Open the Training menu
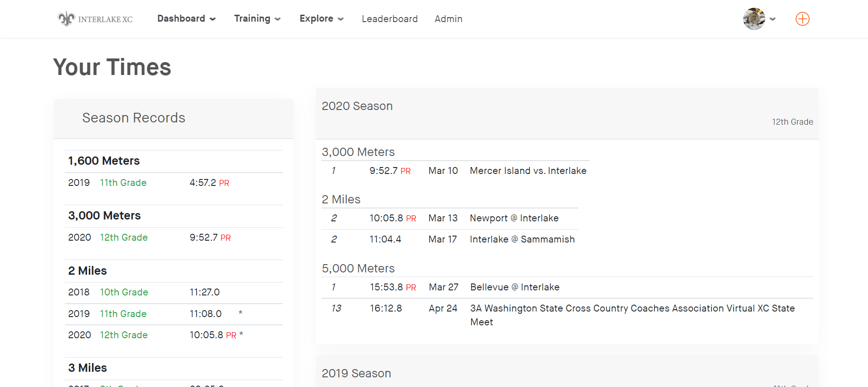Image resolution: width=868 pixels, height=387 pixels. [x=257, y=18]
